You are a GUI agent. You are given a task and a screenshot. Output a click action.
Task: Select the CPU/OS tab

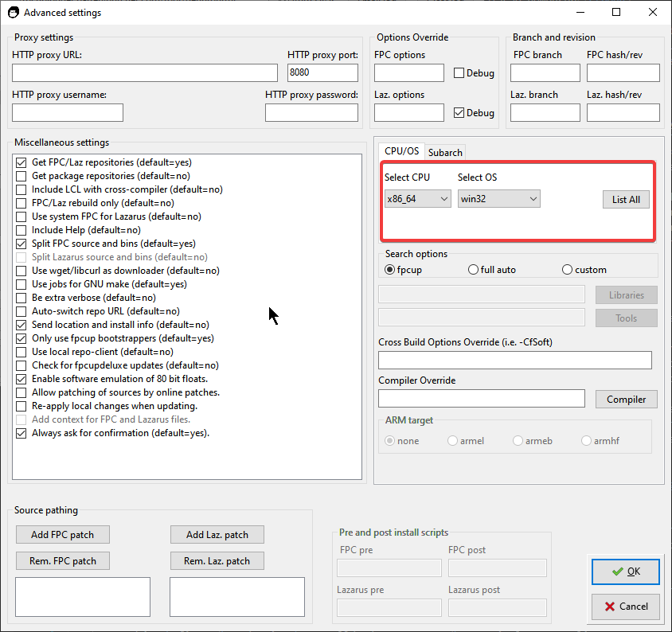click(x=401, y=151)
